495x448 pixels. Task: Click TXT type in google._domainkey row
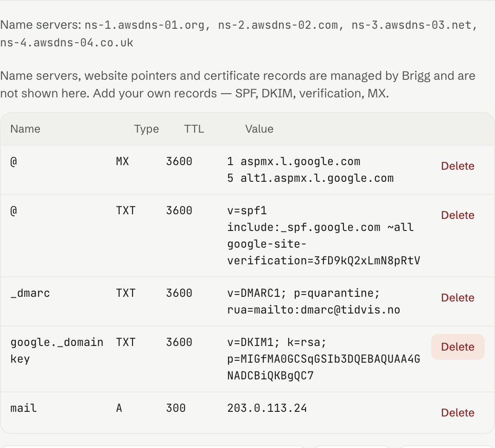click(x=126, y=342)
